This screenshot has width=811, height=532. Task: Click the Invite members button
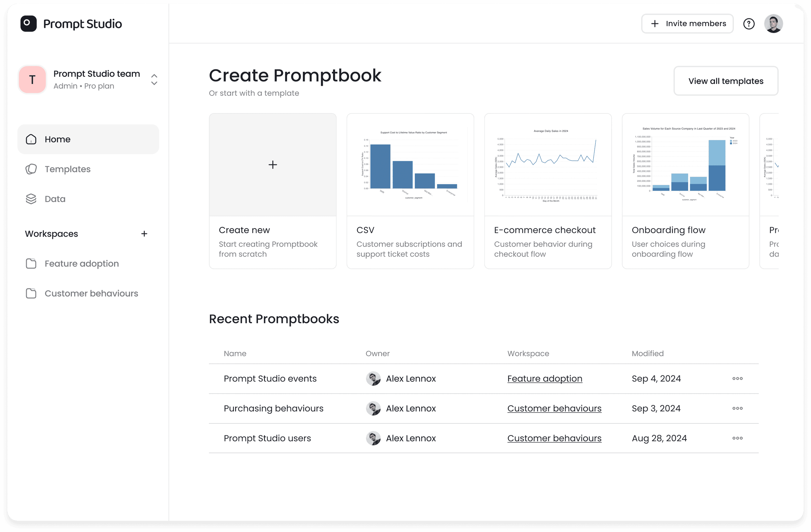687,23
